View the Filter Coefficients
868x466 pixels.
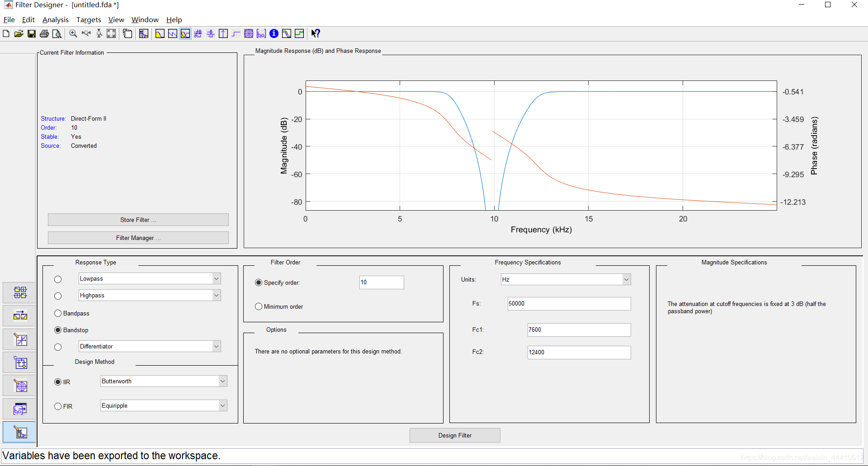261,33
